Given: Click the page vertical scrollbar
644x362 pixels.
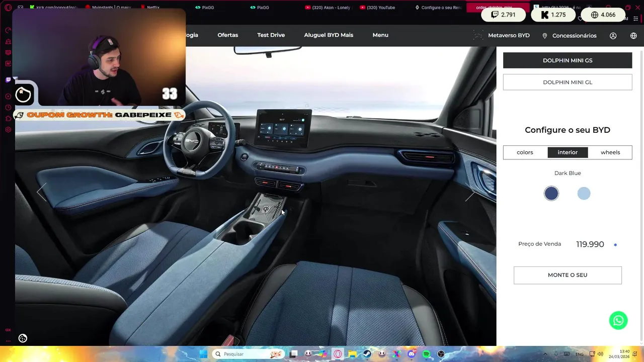Looking at the screenshot, I should click(x=641, y=196).
